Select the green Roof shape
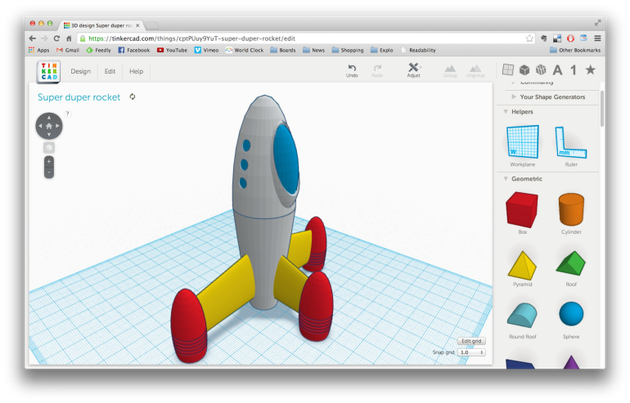 (x=571, y=268)
